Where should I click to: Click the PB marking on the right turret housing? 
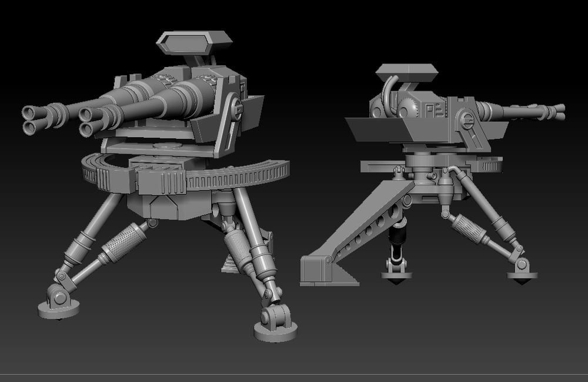432,109
